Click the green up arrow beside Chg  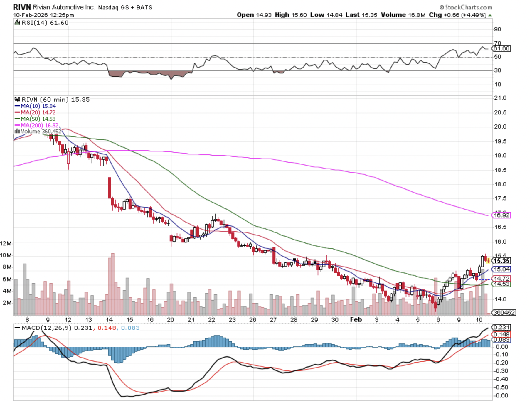(x=490, y=15)
